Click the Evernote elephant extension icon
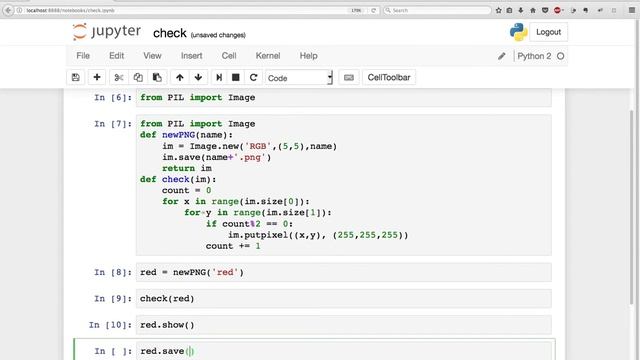Viewport: 640px width, 360px height. coord(586,10)
